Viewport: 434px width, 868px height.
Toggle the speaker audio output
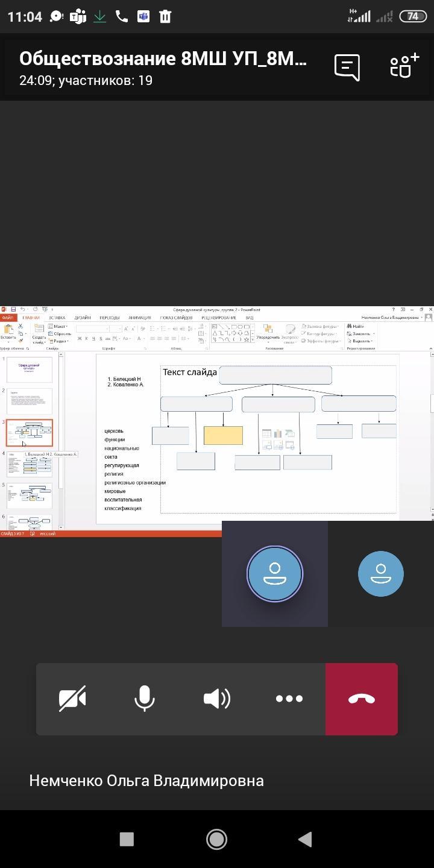pos(217,699)
